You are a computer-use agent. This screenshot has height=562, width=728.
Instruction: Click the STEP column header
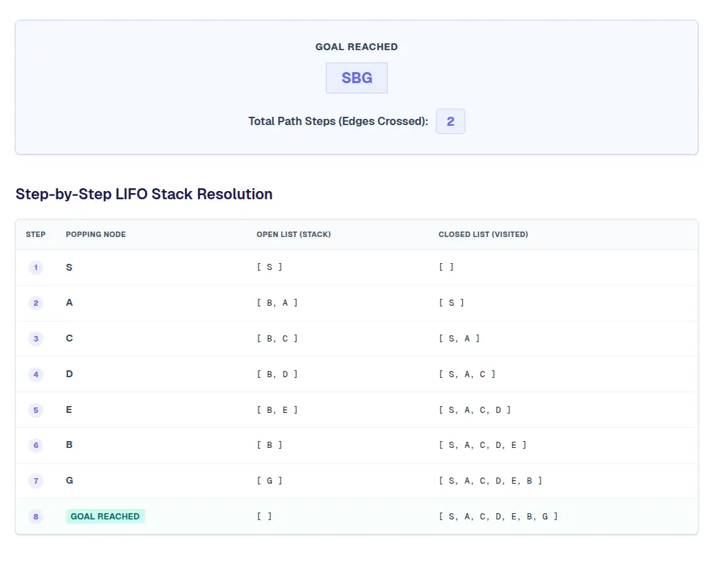(x=36, y=234)
